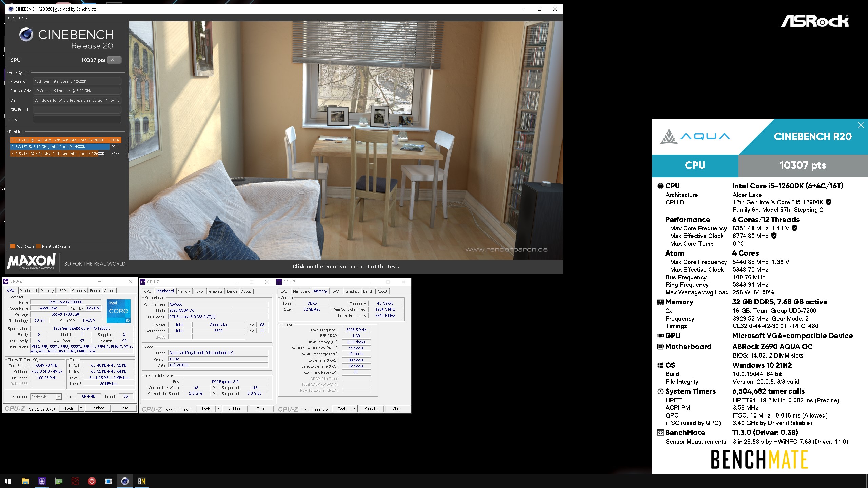The height and width of the screenshot is (488, 868).
Task: Click the Intel Core i5 badge in CPU-Z
Action: point(119,311)
